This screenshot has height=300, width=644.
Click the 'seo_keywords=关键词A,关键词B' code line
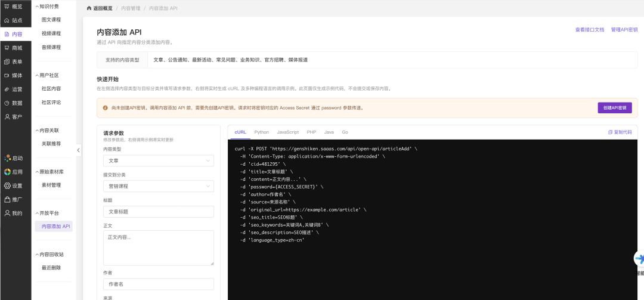pos(284,225)
